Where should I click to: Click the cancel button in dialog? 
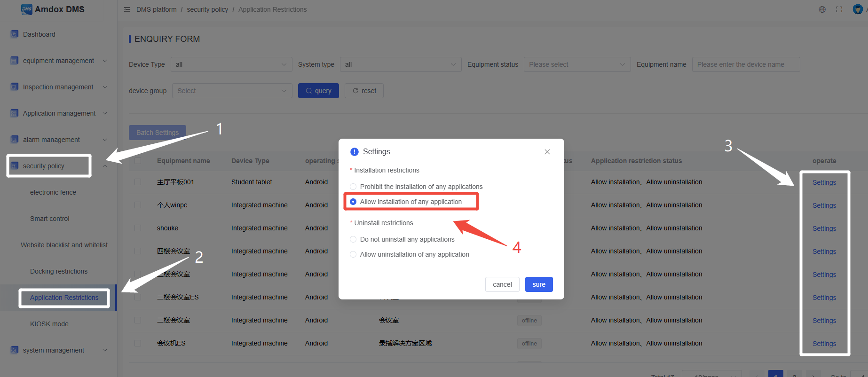[502, 284]
